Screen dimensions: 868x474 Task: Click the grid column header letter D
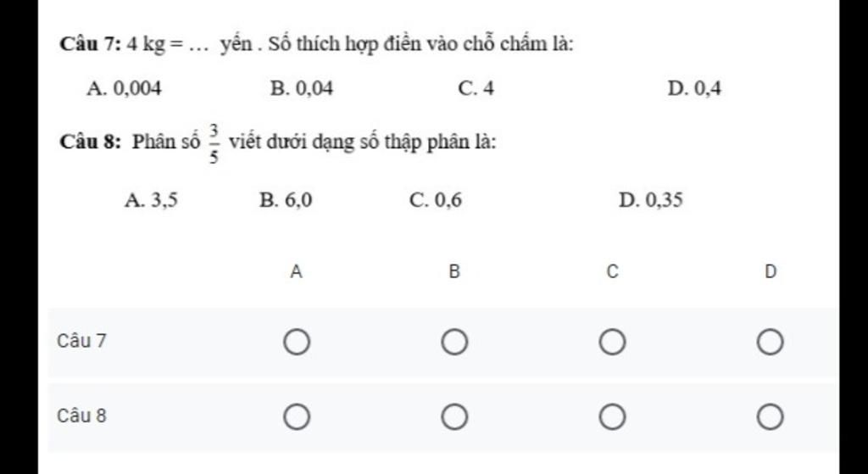click(770, 272)
